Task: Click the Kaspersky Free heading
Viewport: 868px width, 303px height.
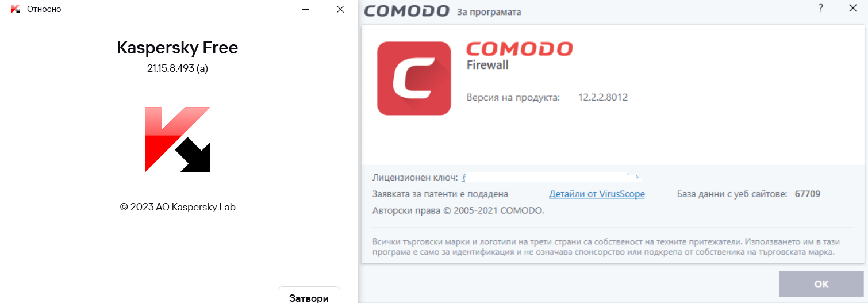Action: click(177, 48)
